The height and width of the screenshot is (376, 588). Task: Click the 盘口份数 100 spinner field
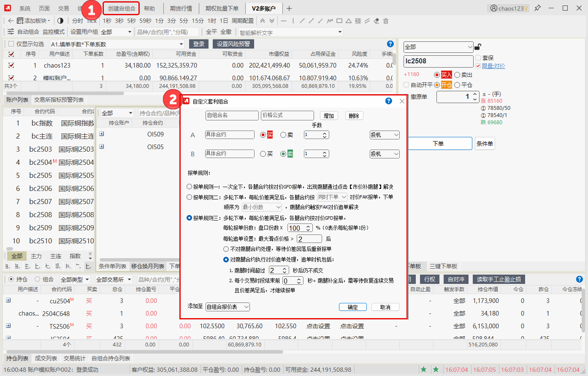coord(300,228)
